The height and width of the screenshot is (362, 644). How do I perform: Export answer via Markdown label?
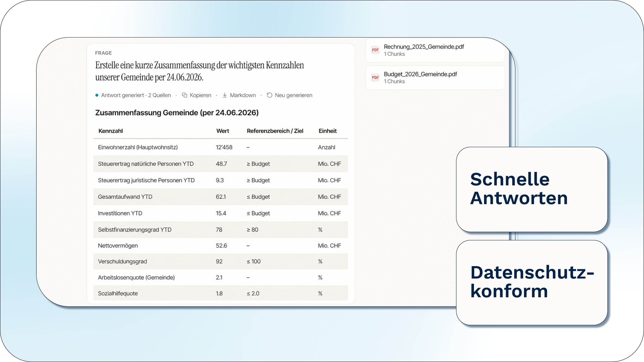click(x=243, y=95)
